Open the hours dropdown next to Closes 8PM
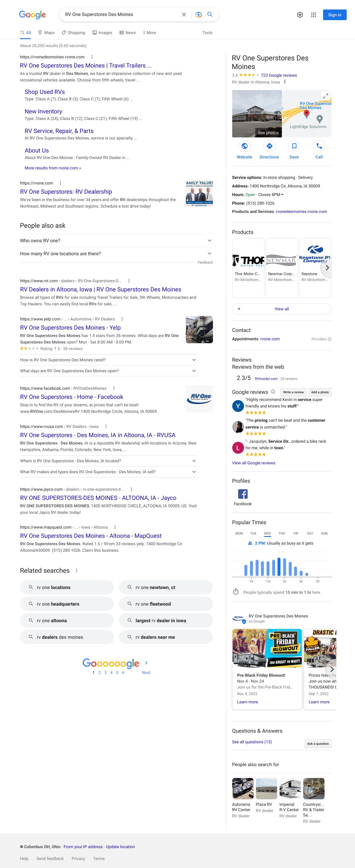Viewport: 355px width, 868px height. click(x=282, y=195)
